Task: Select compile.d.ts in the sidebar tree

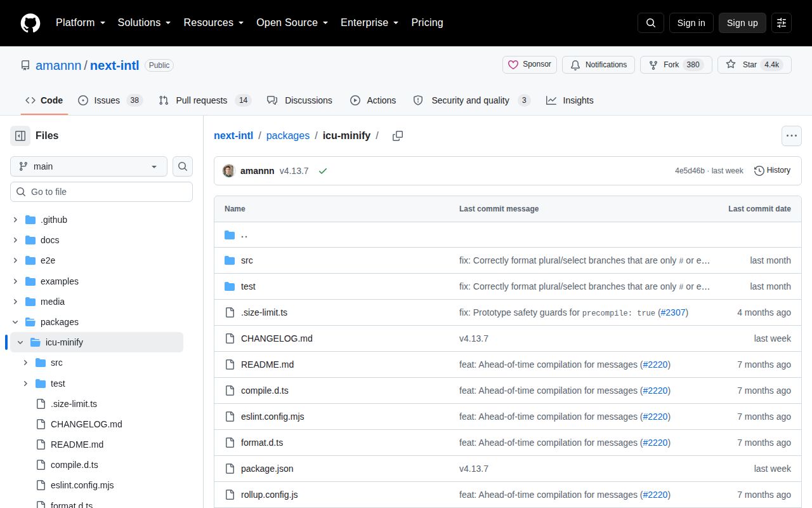Action: click(x=74, y=465)
